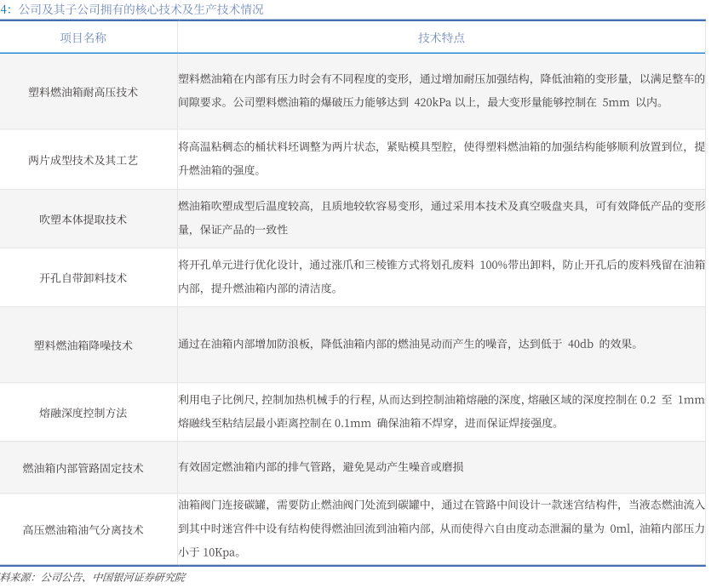Select the 熔融深度控制方法 cell
717x588 pixels.
click(x=83, y=413)
